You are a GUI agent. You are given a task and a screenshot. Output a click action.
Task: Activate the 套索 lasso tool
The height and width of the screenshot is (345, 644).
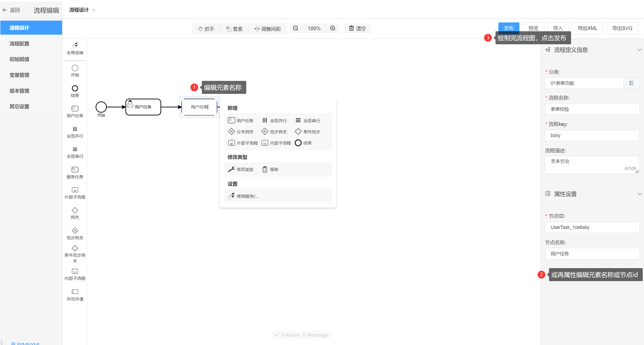[x=234, y=29]
